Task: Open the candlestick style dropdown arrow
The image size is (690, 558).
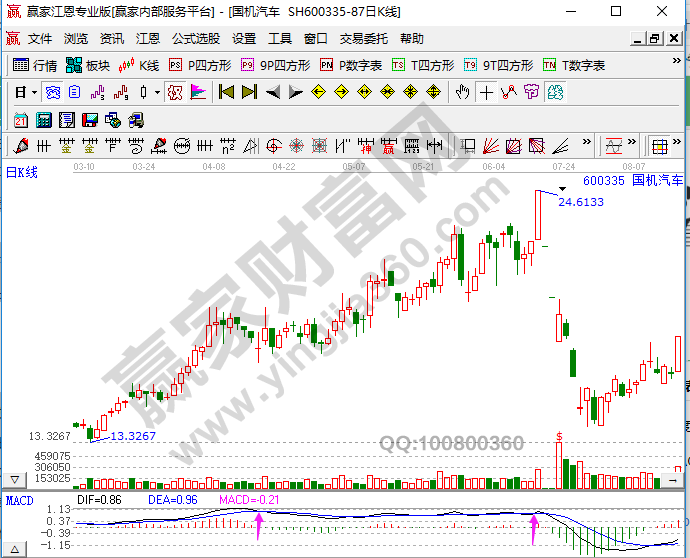Action: click(x=156, y=92)
